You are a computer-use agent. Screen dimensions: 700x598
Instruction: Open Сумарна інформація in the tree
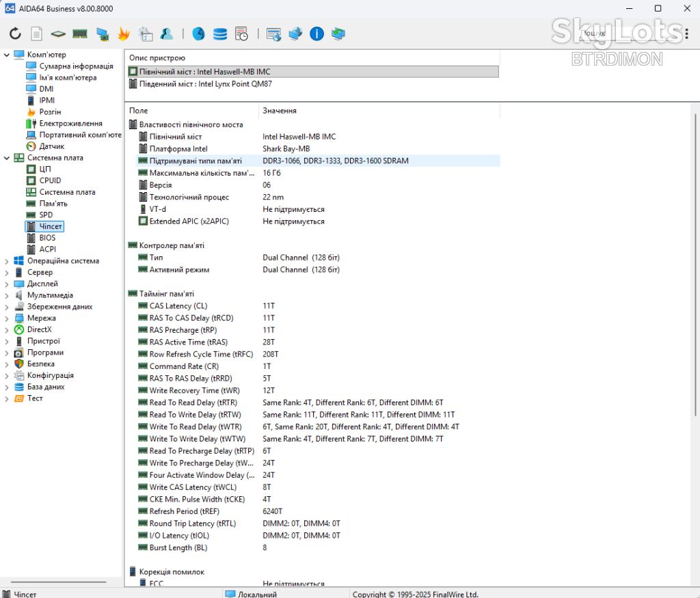(76, 66)
